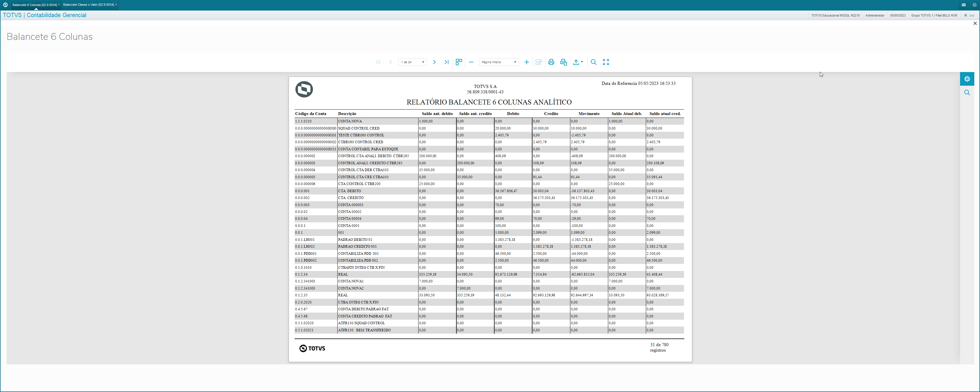Open the export options dropdown

578,62
